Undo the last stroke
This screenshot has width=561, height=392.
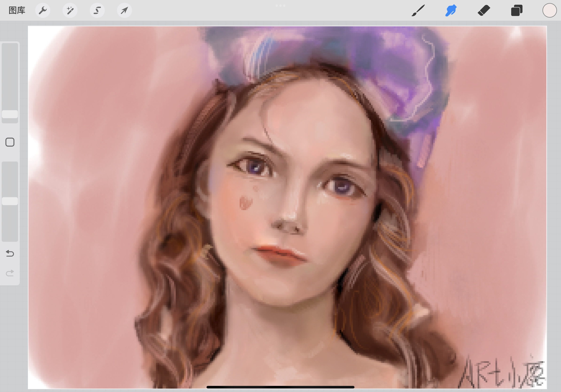tap(10, 253)
